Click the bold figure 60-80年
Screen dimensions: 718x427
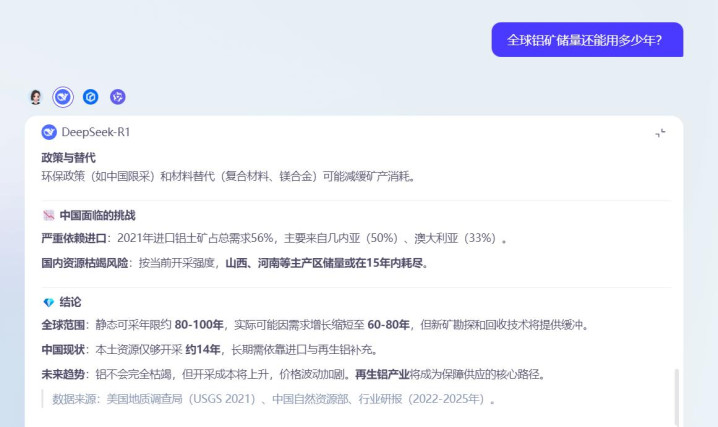point(388,325)
